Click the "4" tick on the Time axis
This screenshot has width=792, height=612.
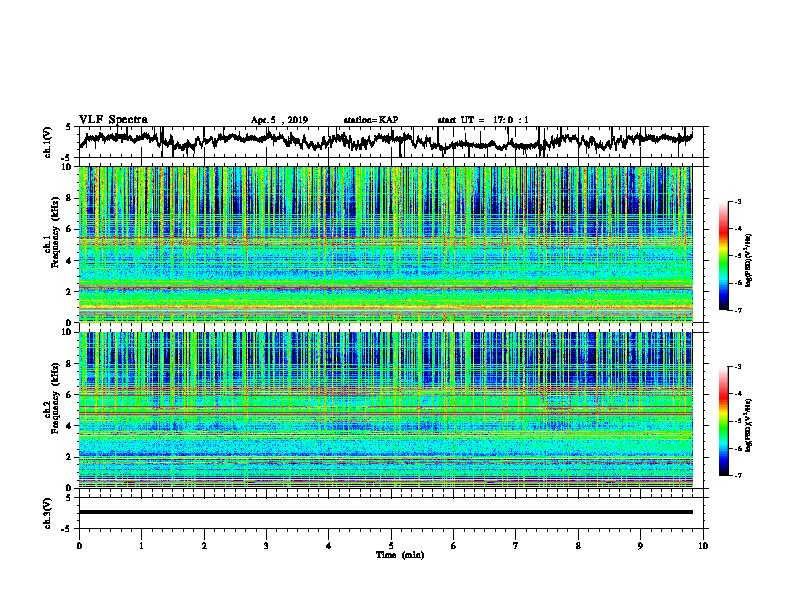tap(329, 546)
